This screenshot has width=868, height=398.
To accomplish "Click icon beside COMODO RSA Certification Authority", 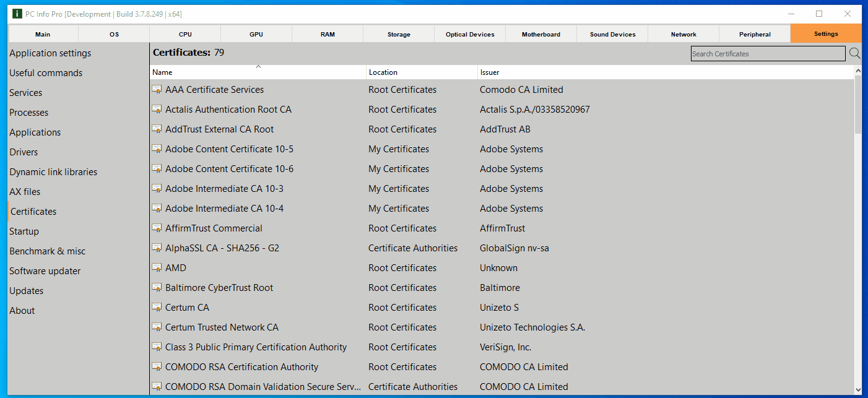I will click(157, 367).
